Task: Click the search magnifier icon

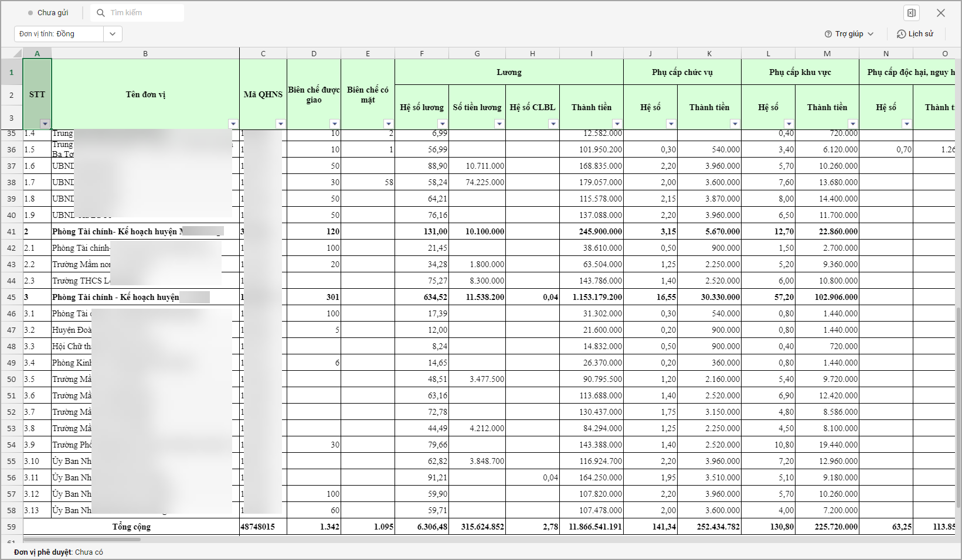Action: (x=101, y=13)
